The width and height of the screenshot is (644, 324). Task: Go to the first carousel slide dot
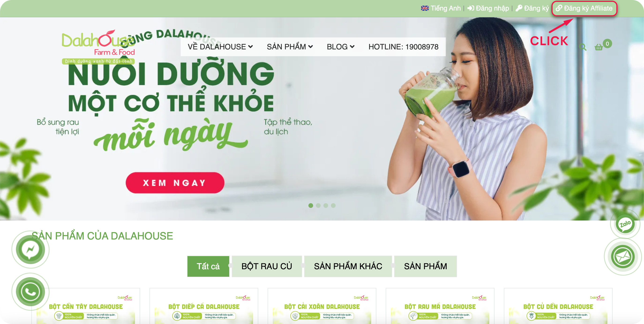pyautogui.click(x=311, y=205)
